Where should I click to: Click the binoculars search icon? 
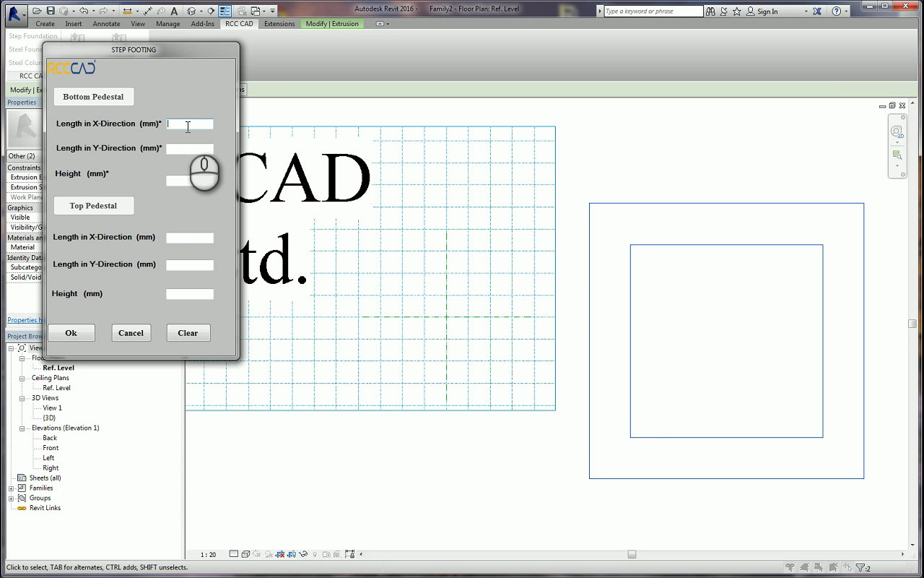pos(711,11)
